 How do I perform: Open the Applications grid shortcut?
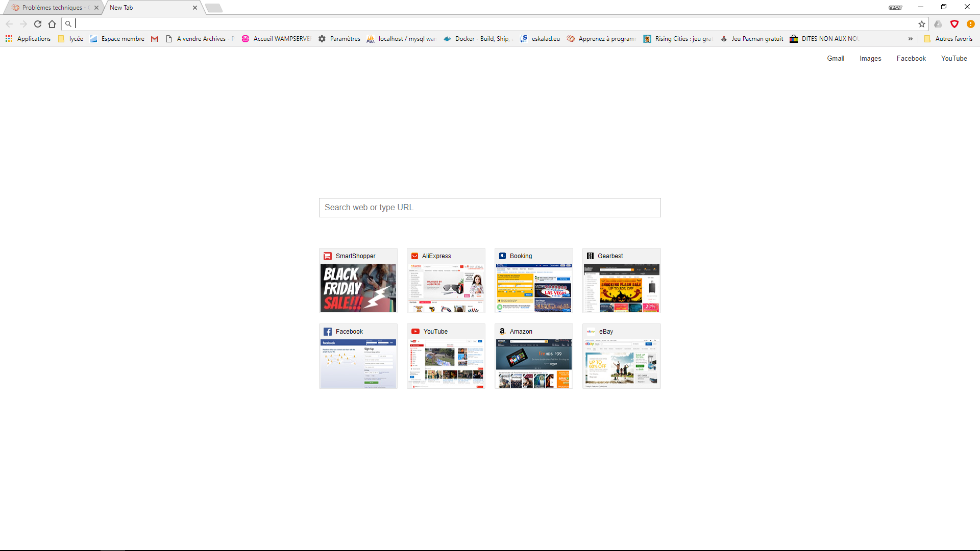pyautogui.click(x=28, y=39)
